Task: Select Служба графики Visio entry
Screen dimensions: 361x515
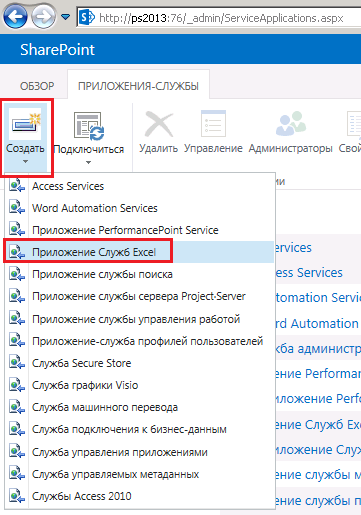Action: [85, 385]
